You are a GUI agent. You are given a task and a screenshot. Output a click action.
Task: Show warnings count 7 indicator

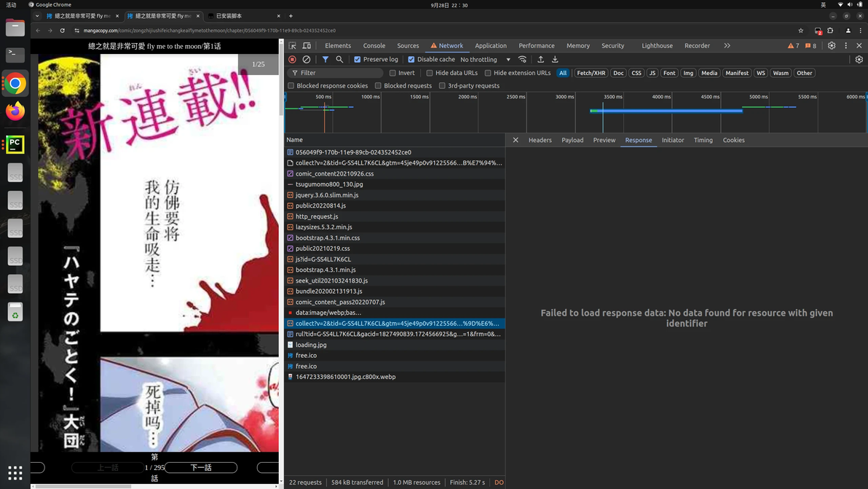tap(793, 45)
